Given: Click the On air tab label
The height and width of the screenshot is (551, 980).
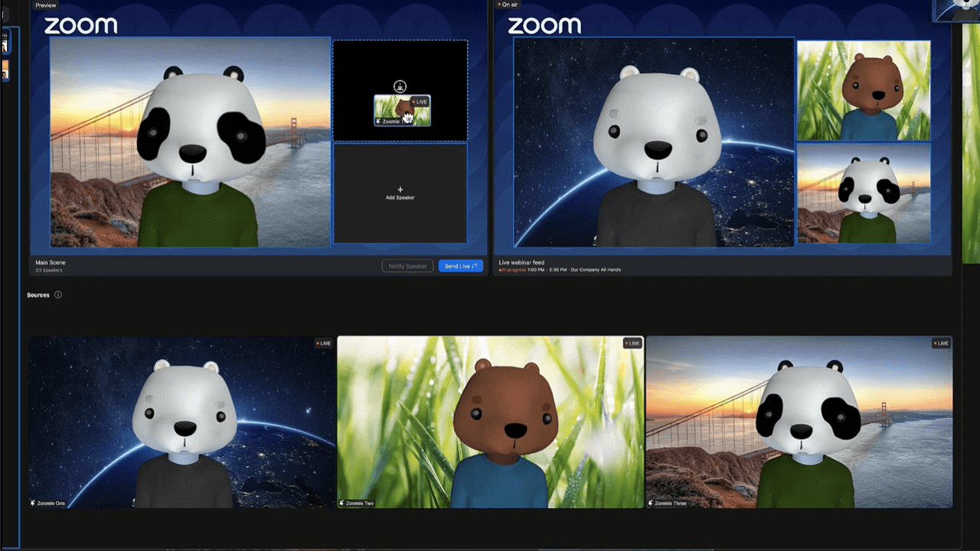Looking at the screenshot, I should [508, 5].
